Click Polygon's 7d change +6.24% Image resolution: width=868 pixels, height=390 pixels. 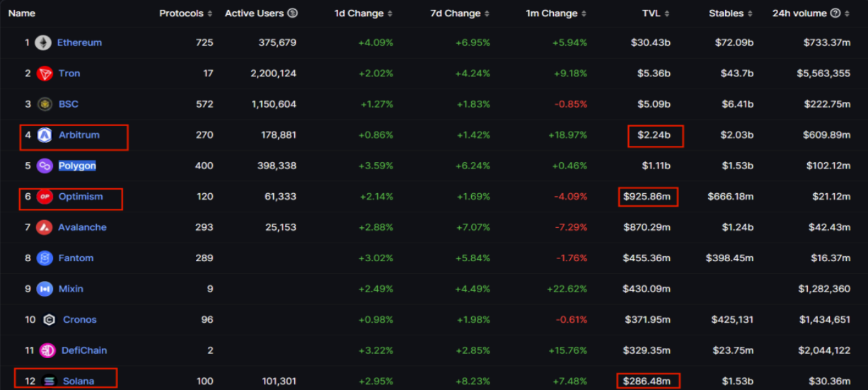click(473, 166)
